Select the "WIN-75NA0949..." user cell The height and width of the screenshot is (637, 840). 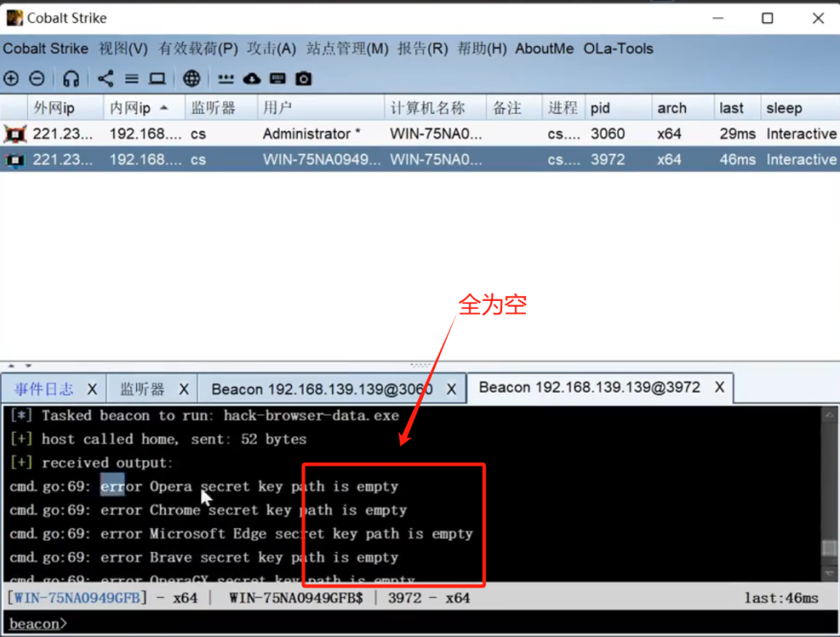pos(322,160)
